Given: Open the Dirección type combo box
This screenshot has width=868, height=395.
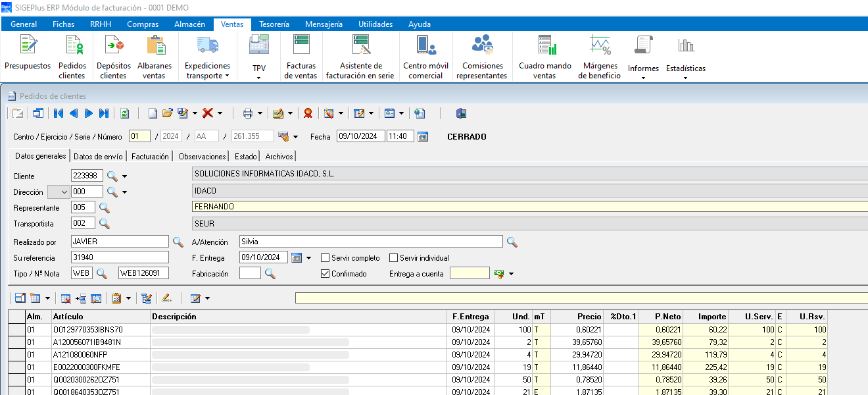Looking at the screenshot, I should click(59, 192).
